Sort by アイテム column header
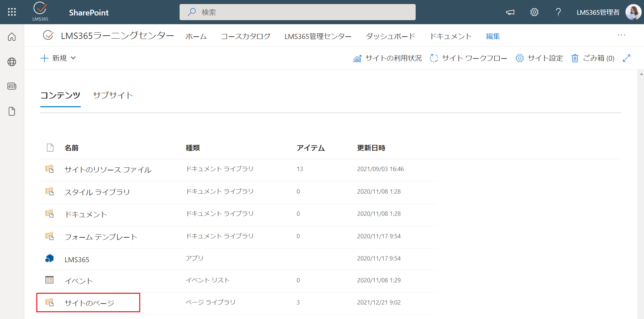The image size is (644, 319). tap(310, 148)
